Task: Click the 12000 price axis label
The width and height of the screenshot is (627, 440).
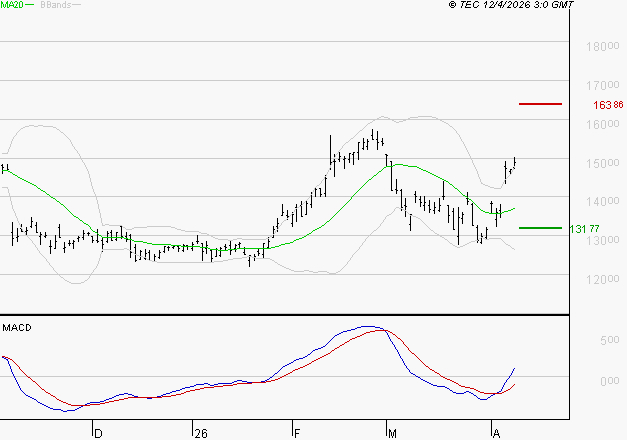Action: point(600,279)
